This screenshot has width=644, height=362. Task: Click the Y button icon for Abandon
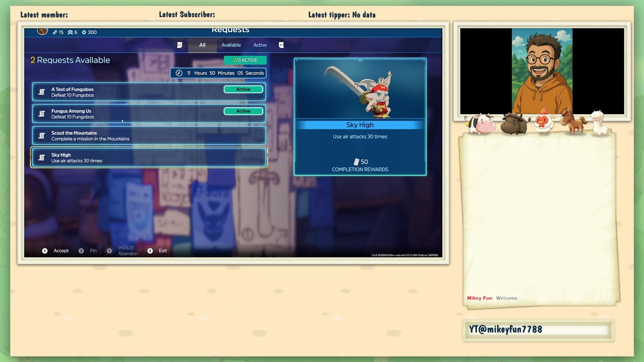[x=109, y=251]
